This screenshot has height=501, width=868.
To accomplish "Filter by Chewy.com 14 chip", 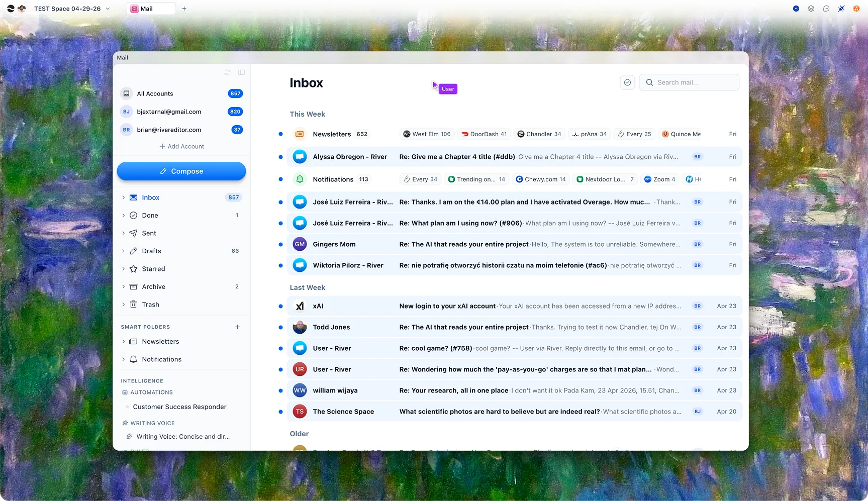I will pos(541,179).
